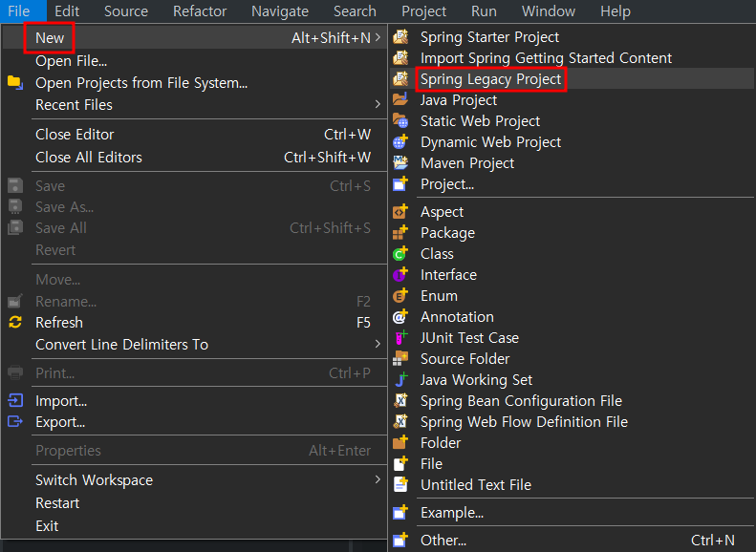
Task: Select Dynamic Web Project entry text
Action: click(x=491, y=142)
